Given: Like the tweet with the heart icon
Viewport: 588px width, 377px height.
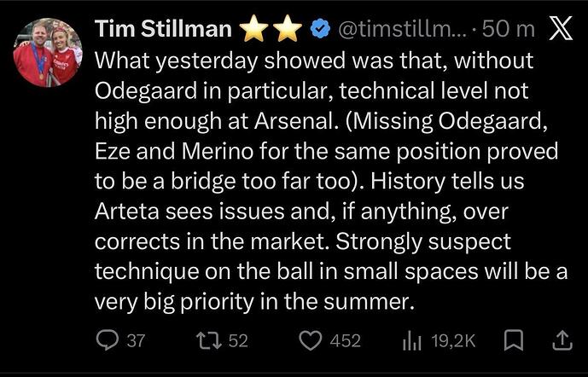Looking at the screenshot, I should [309, 341].
